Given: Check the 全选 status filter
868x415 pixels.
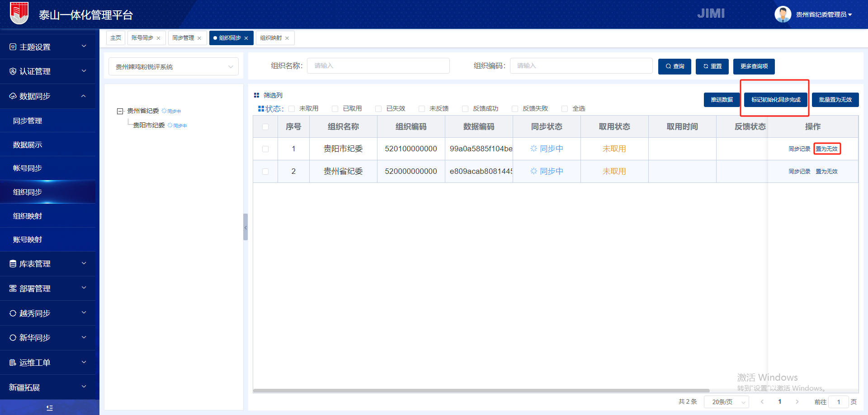Looking at the screenshot, I should point(565,109).
